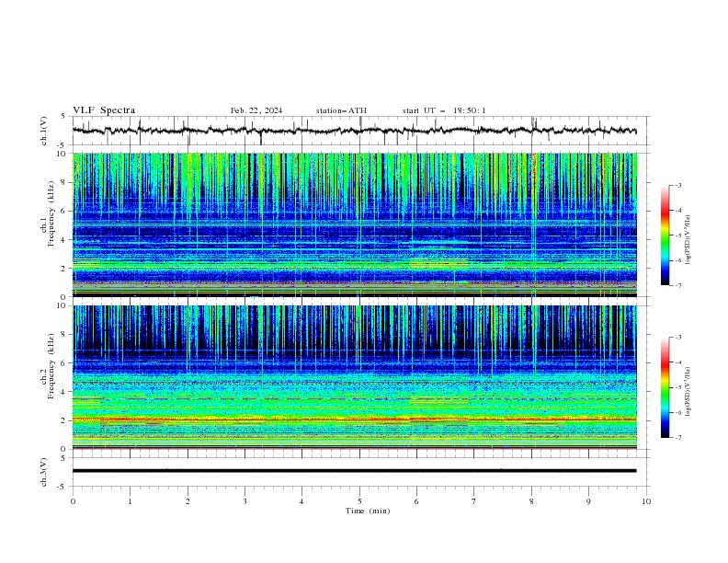The image size is (728, 563).
Task: Click time axis tick label "7"
Action: [474, 501]
